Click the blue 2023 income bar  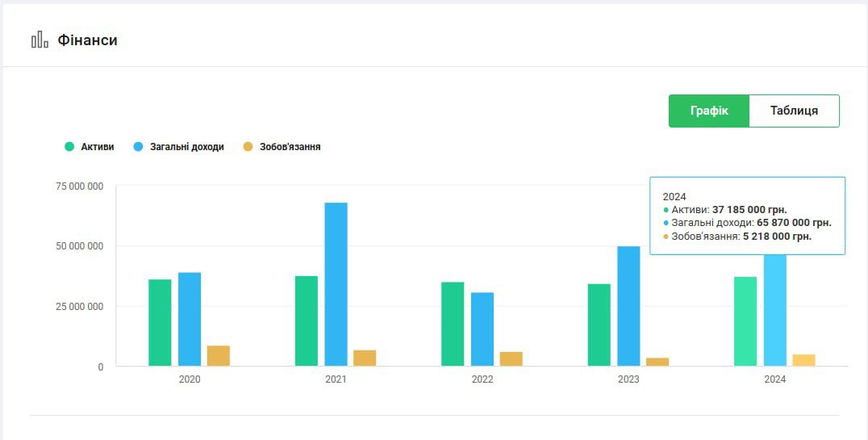(628, 306)
